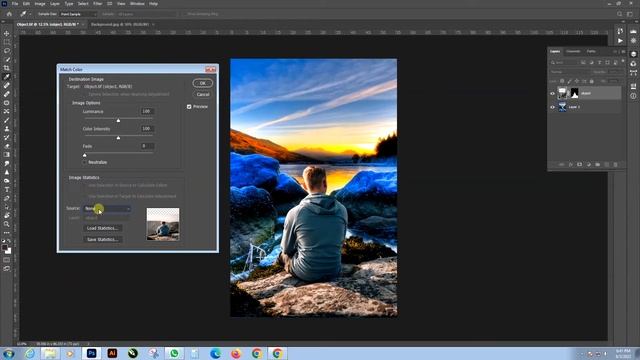Click OK in Match Color dialog
The height and width of the screenshot is (360, 640).
tap(203, 83)
